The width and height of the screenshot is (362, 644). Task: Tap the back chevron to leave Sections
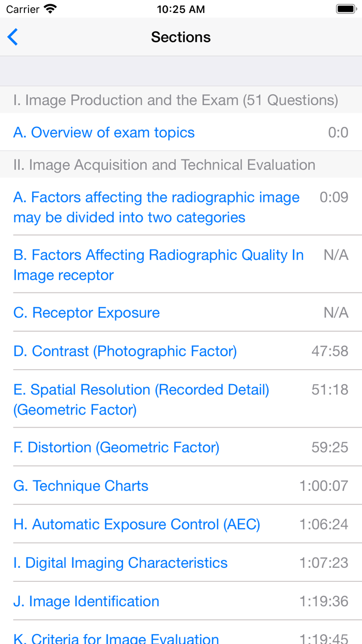pyautogui.click(x=12, y=37)
